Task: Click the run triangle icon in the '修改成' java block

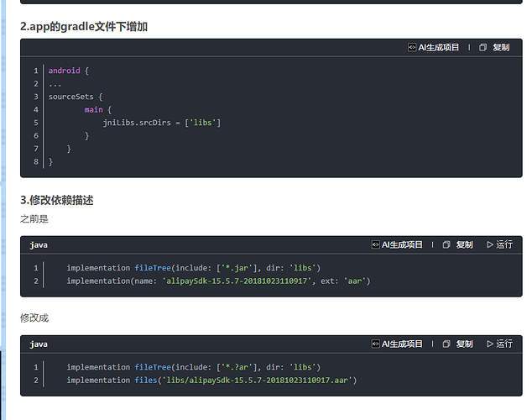Action: point(489,344)
